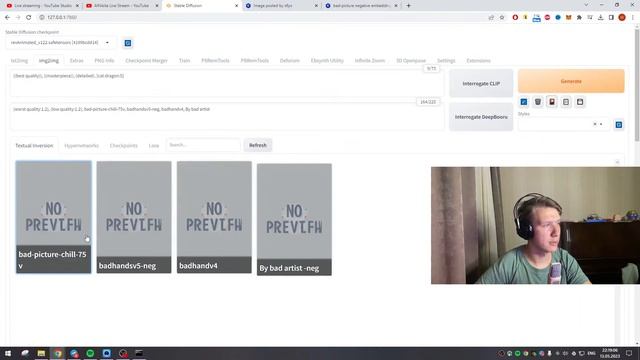Open the Infinite Zoom tab
The width and height of the screenshot is (640, 360).
point(370,60)
